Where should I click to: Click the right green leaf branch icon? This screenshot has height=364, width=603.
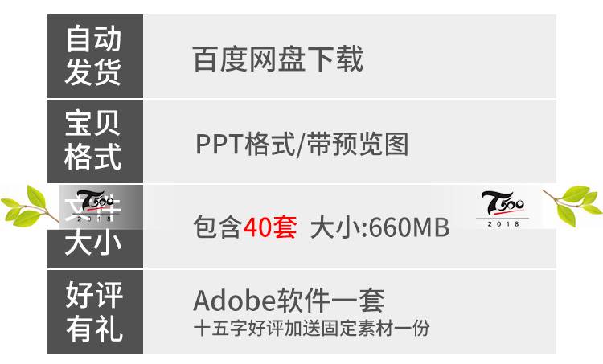pyautogui.click(x=572, y=205)
